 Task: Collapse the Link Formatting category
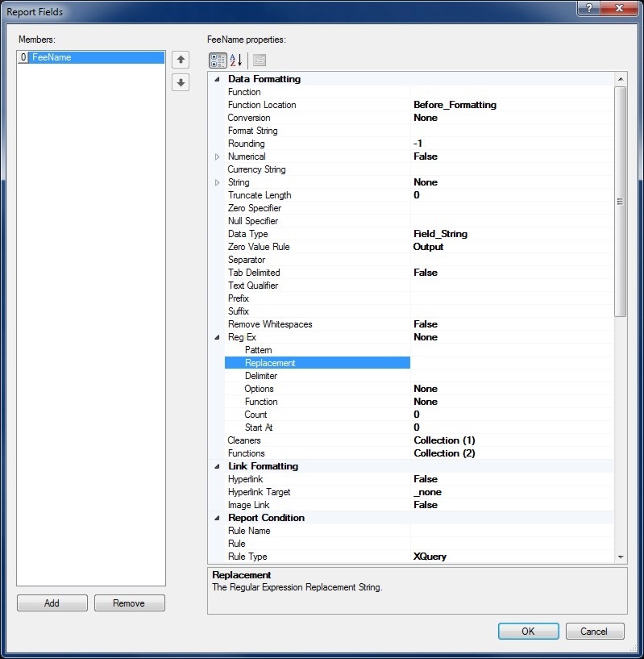click(x=217, y=466)
